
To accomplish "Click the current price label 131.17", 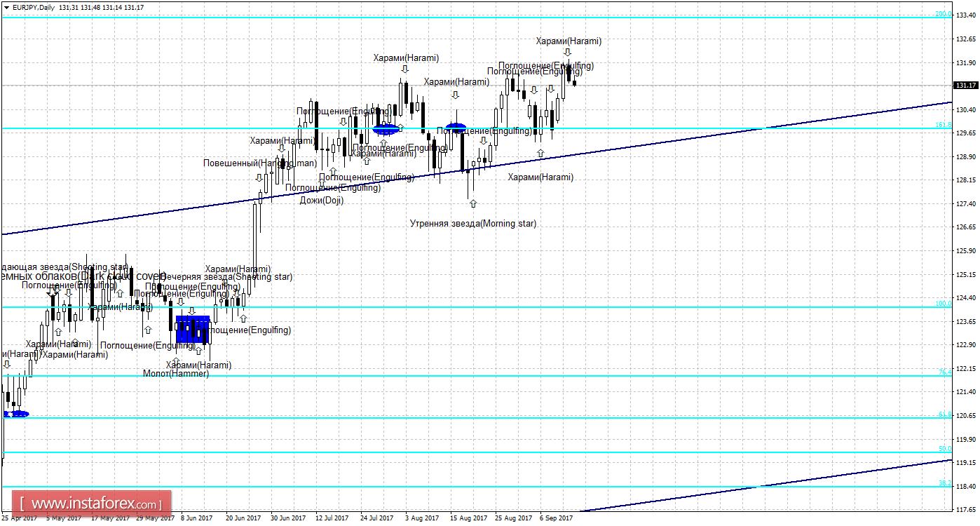I will 965,86.
